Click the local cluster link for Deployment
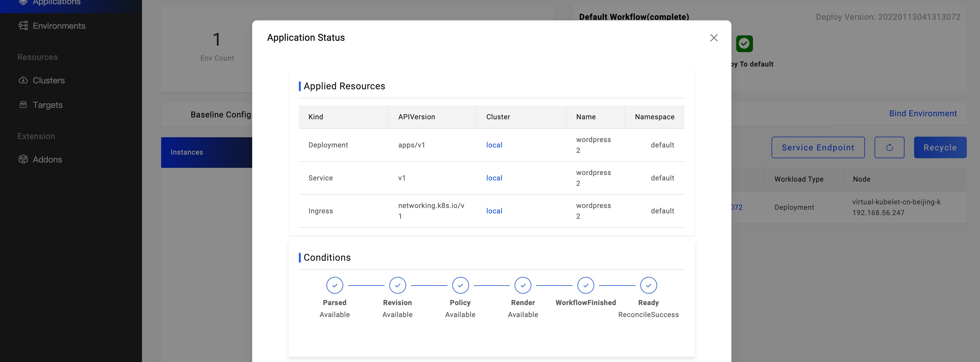The width and height of the screenshot is (980, 362). coord(494,144)
